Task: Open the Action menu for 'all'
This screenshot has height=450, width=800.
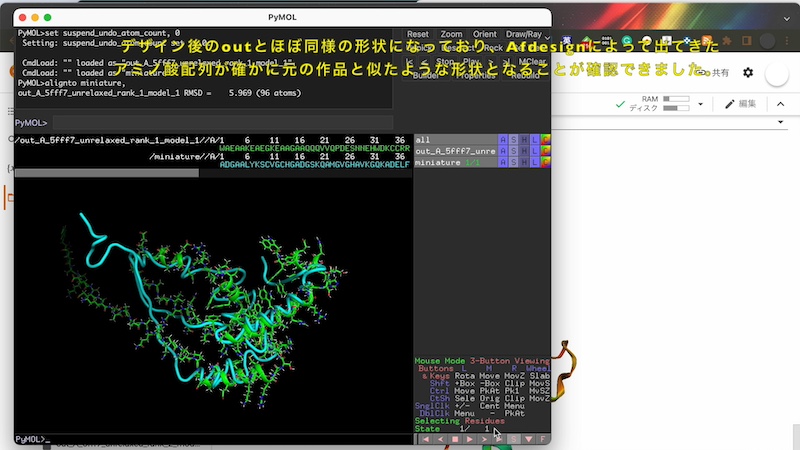Action: 502,140
